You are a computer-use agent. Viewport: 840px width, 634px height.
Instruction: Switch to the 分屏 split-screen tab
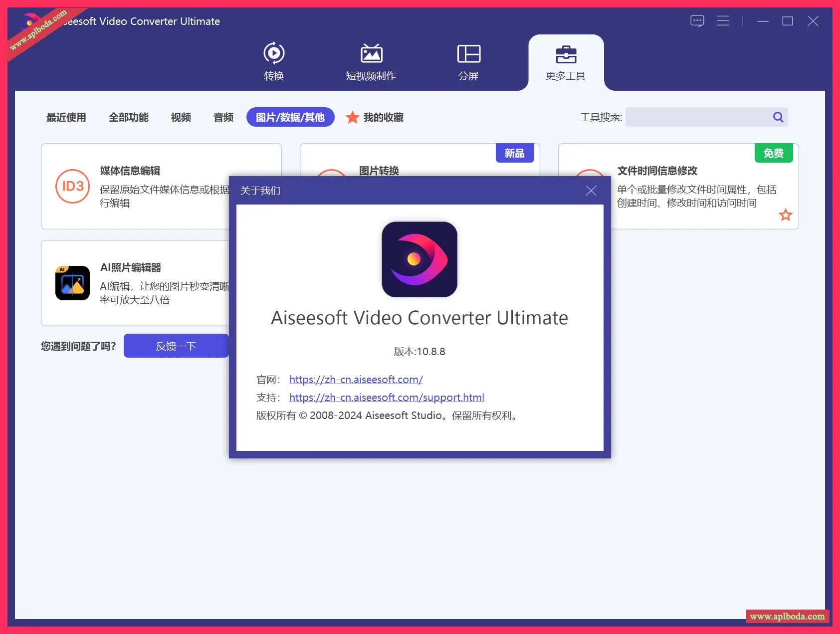pyautogui.click(x=468, y=61)
